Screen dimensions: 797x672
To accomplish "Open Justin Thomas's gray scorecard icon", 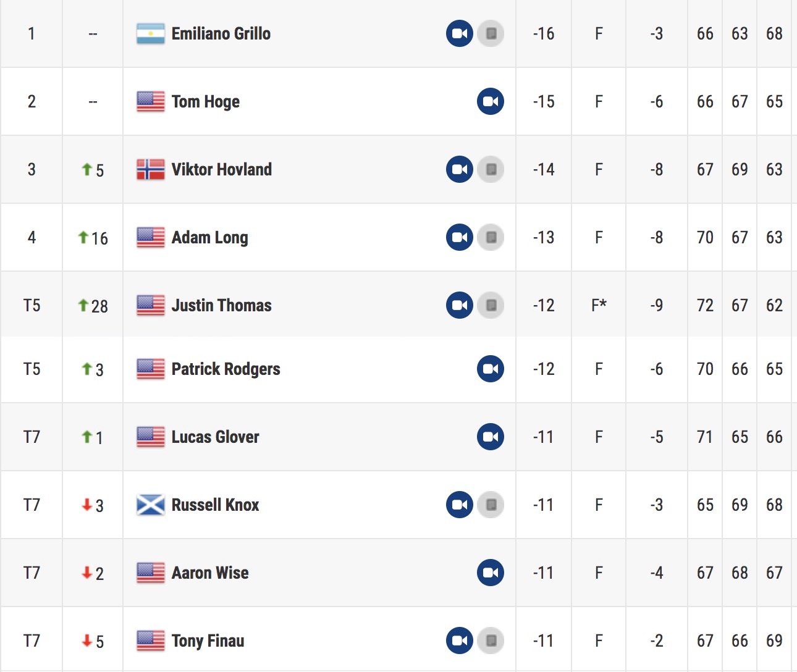I will [491, 305].
